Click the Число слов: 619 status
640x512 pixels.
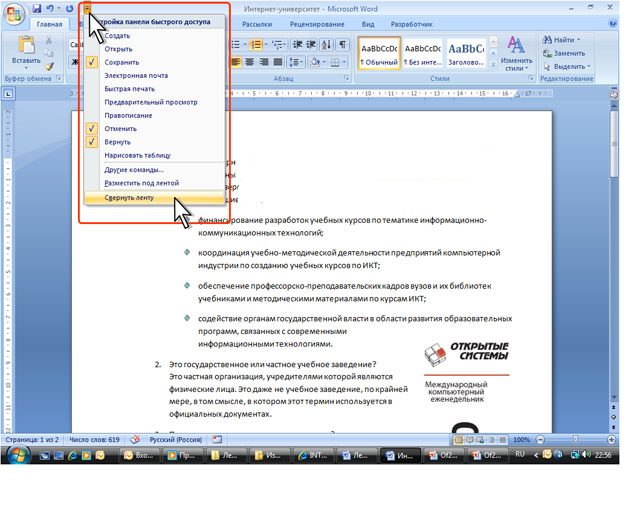pos(94,440)
